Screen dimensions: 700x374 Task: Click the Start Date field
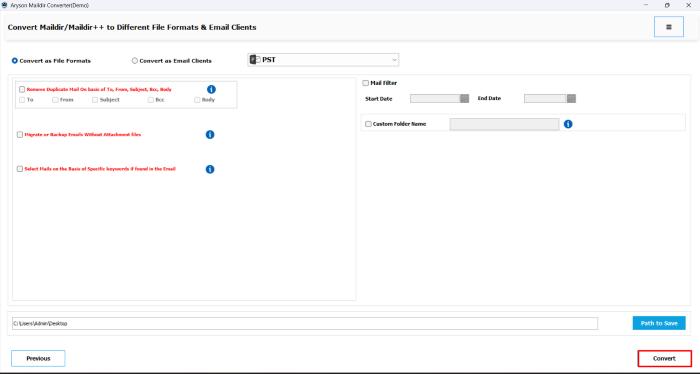(x=435, y=99)
